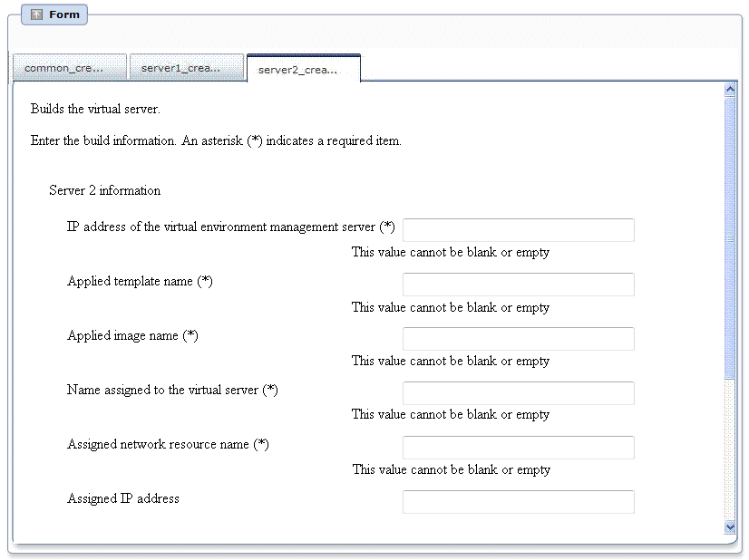The height and width of the screenshot is (560, 749).
Task: Focus the virtual environment management server IP field
Action: (x=519, y=230)
